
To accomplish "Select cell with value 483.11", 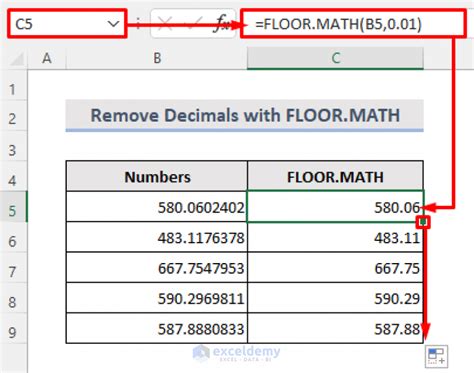I will click(335, 237).
